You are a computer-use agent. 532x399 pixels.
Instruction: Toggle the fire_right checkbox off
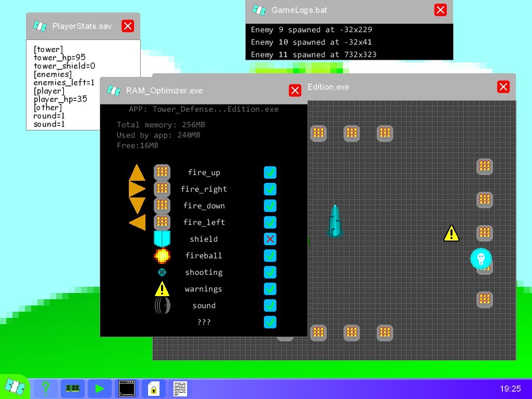tap(270, 189)
